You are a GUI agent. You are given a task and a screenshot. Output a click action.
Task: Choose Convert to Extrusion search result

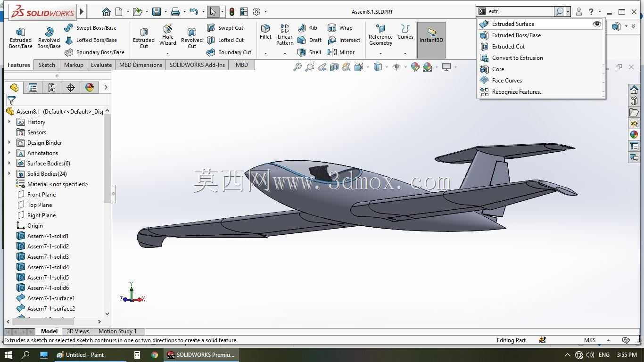540,58
